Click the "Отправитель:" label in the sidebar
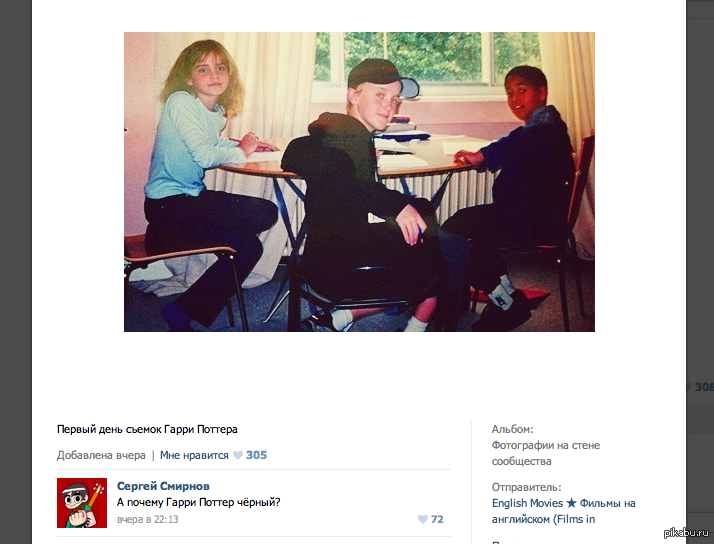 coord(526,487)
